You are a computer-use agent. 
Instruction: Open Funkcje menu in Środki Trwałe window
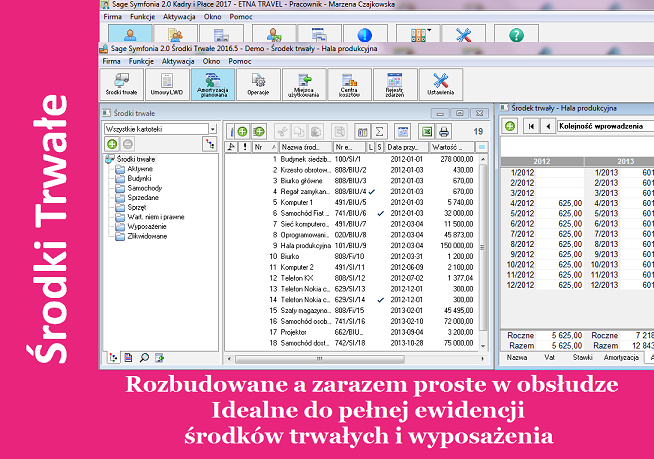[x=141, y=61]
